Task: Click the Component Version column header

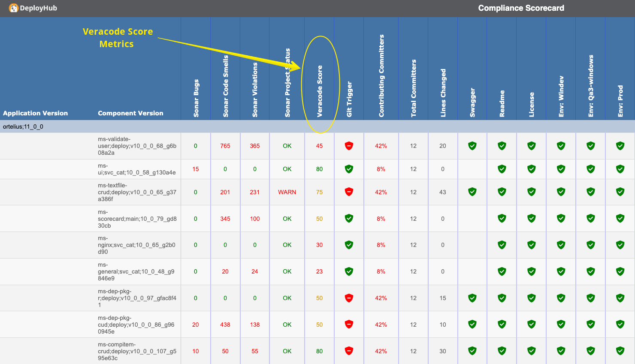Action: [x=130, y=113]
